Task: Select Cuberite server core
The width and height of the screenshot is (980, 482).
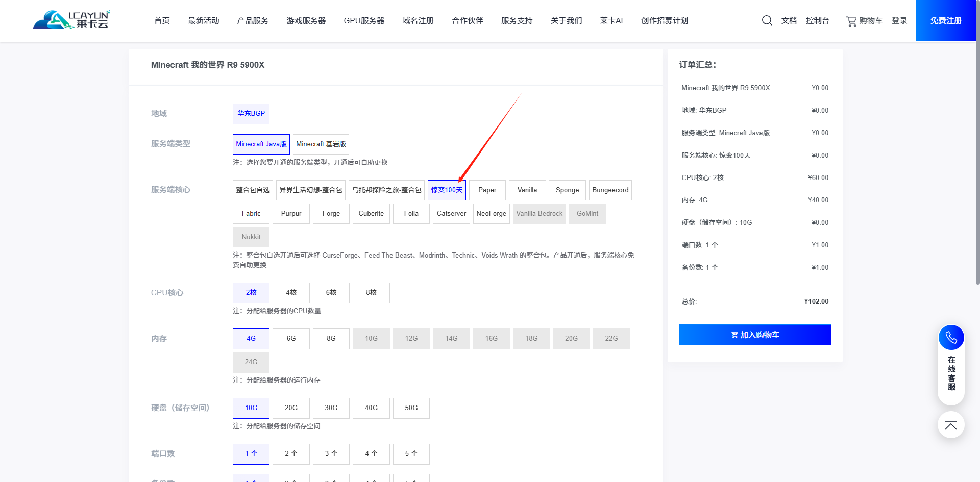Action: [372, 214]
